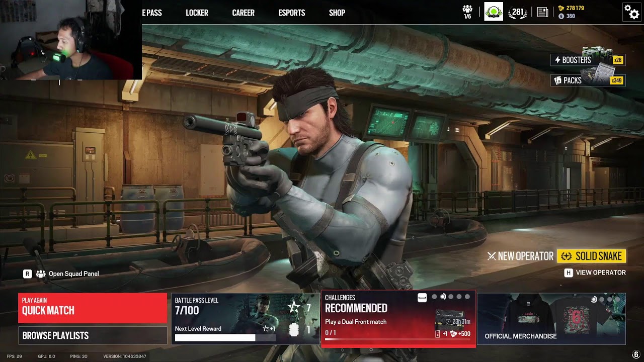Open the Locker tab
644x362 pixels.
coord(197,13)
